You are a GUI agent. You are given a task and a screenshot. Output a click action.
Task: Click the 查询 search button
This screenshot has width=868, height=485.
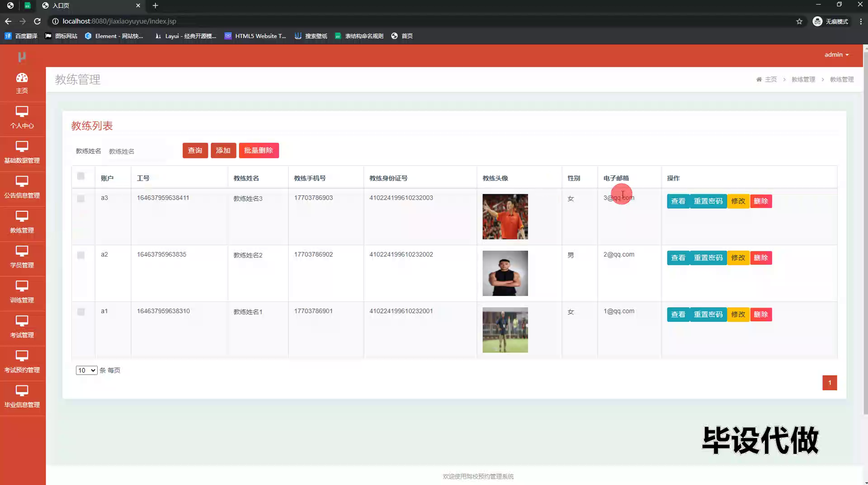tap(195, 150)
